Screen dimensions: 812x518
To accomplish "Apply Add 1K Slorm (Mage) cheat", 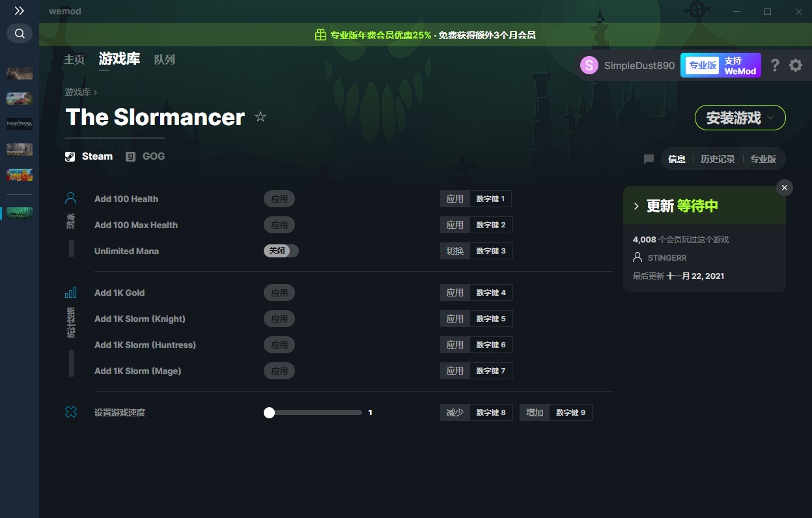I will point(279,371).
